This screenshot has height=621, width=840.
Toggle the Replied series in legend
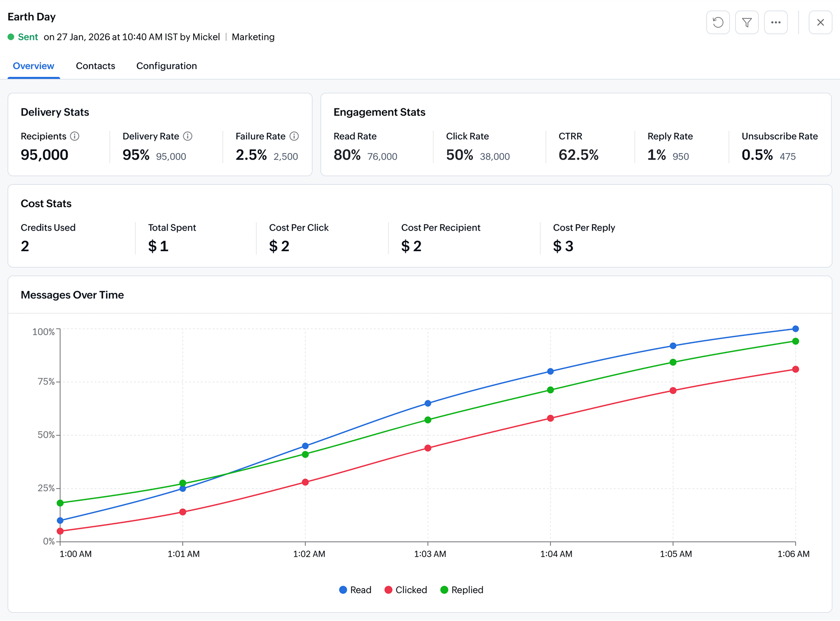tap(462, 590)
